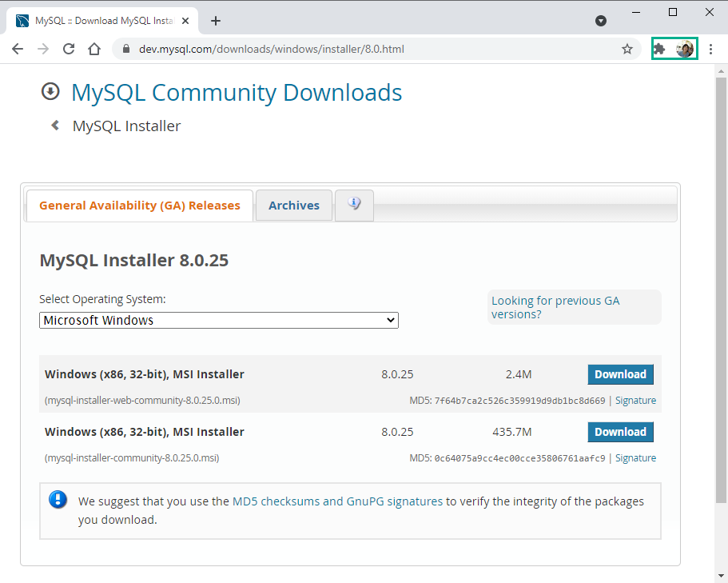Reload the page with the refresh icon
Screen dimensions: 728x583
click(x=69, y=49)
